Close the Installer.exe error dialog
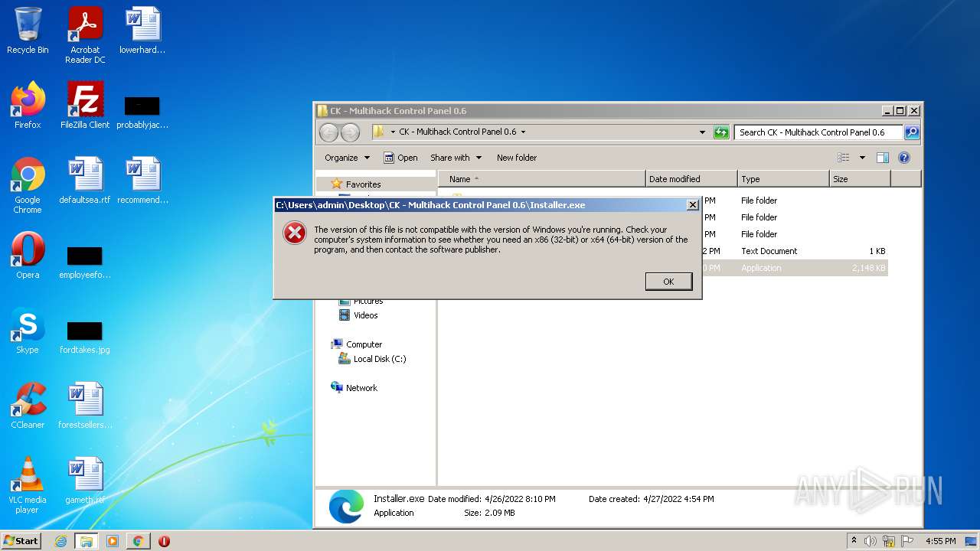 tap(692, 205)
